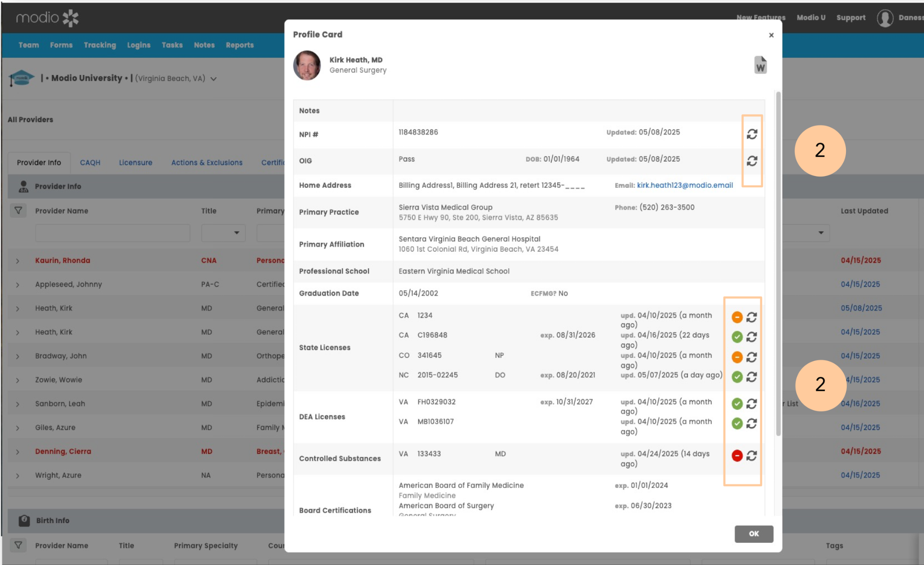The width and height of the screenshot is (924, 565).
Task: Open the Title filter dropdown
Action: tap(224, 233)
